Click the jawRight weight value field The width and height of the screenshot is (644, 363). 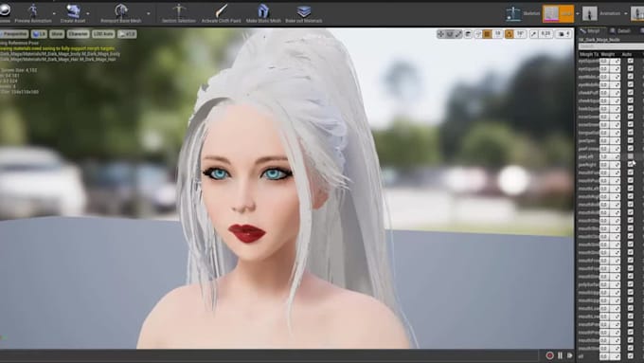tap(610, 164)
